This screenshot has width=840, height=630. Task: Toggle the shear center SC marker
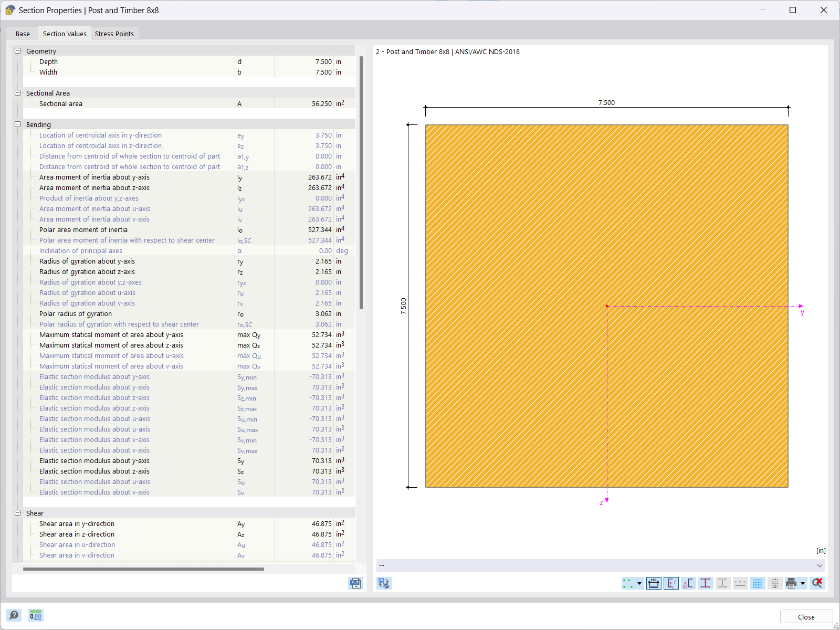point(688,583)
